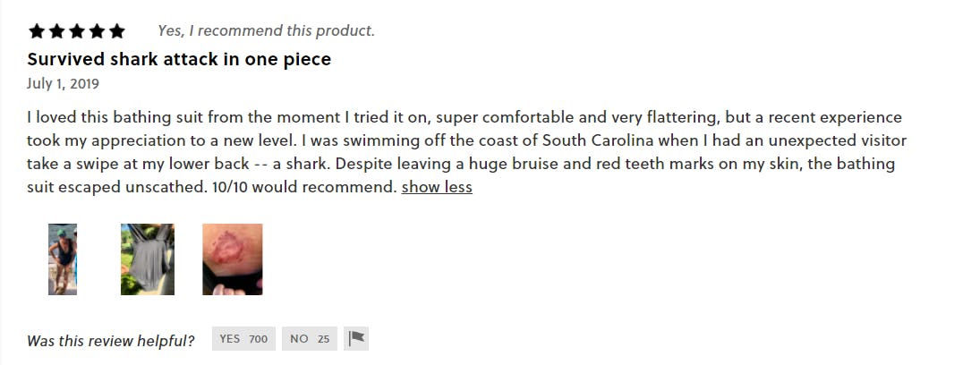View the red bruise photo thumbnail
Image resolution: width=980 pixels, height=365 pixels.
[233, 259]
